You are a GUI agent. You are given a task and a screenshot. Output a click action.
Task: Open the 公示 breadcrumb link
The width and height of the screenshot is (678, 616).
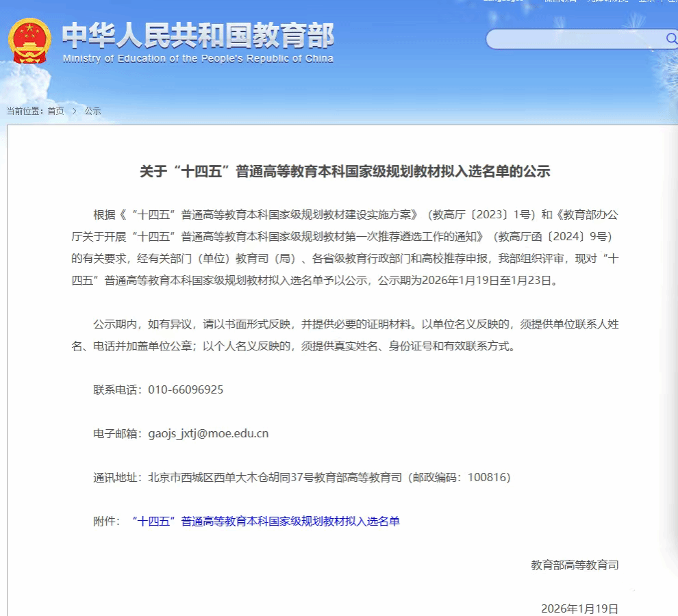[x=92, y=111]
